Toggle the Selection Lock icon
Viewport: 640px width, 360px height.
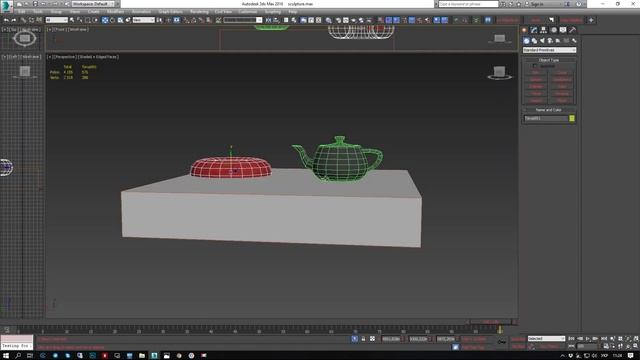(x=363, y=339)
